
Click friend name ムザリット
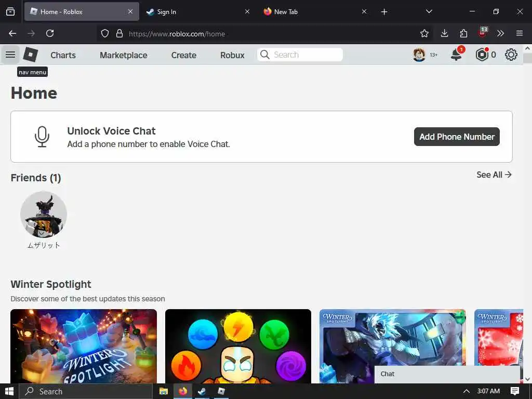44,245
